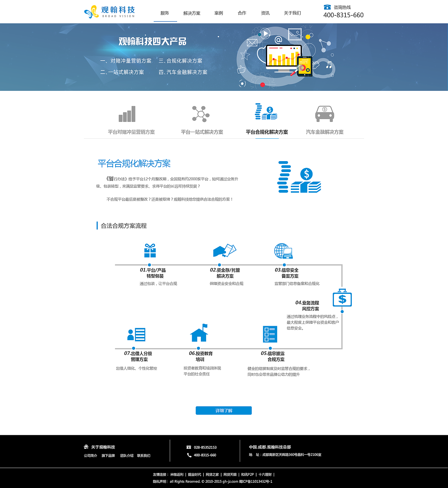The width and height of the screenshot is (448, 488).
Task: Click the 详细了解 button
Action: click(x=224, y=411)
